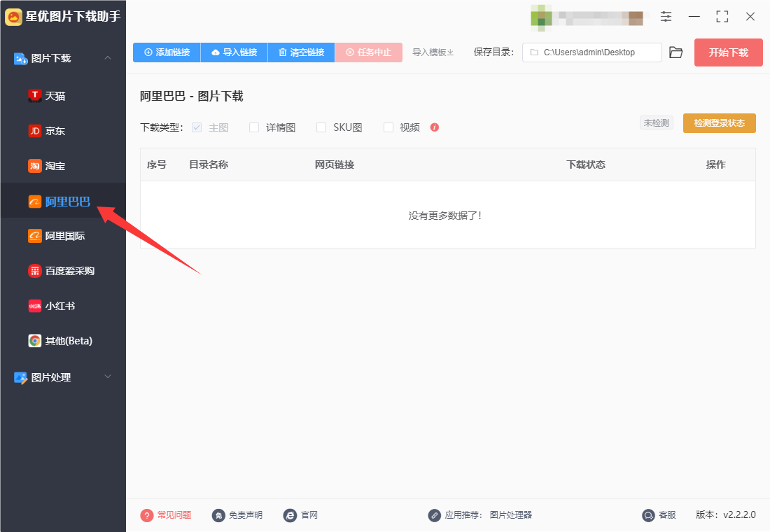The width and height of the screenshot is (770, 532).
Task: Select 天猫 in the sidebar
Action: tap(63, 96)
